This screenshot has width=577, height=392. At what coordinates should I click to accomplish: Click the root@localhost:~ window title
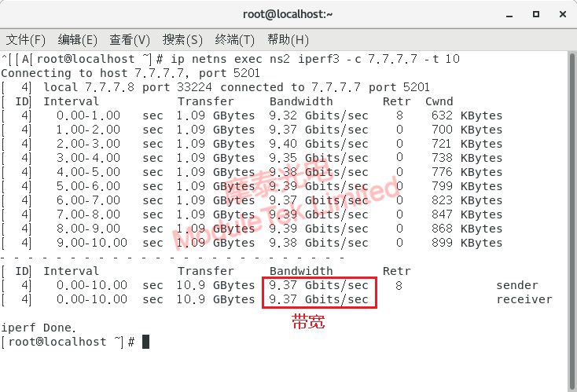pos(288,14)
